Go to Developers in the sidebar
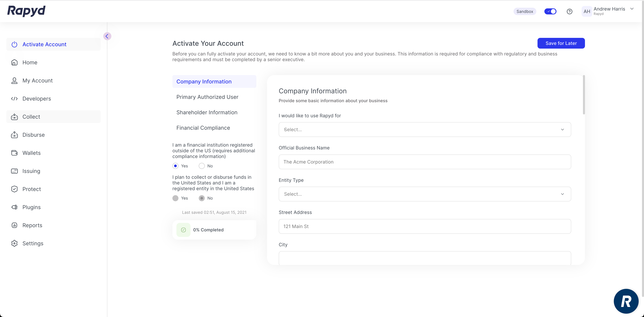 point(37,99)
